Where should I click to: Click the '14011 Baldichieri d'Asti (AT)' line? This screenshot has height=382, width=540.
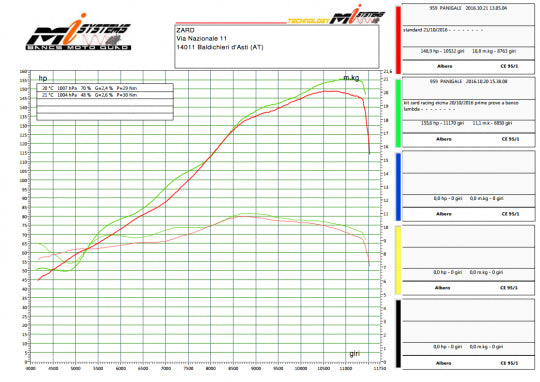(220, 47)
